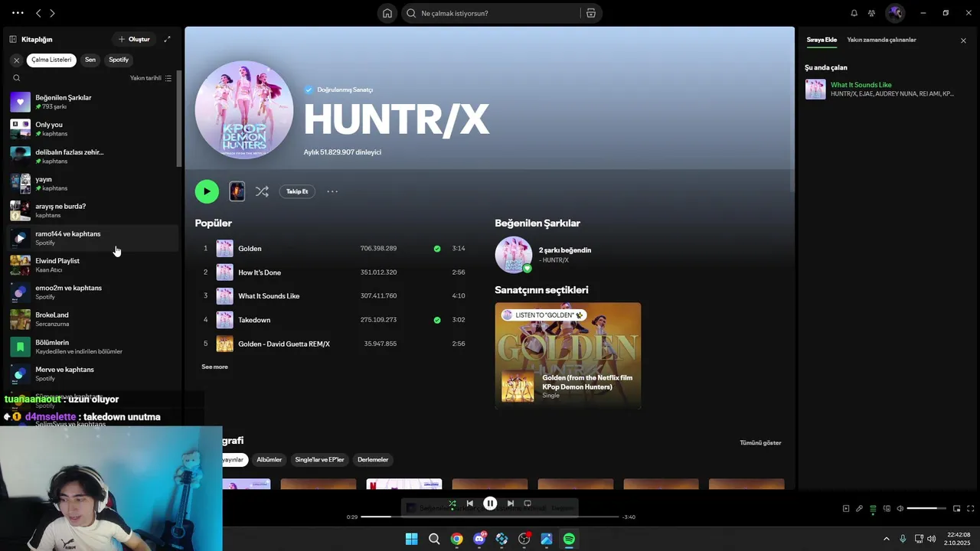
Task: Open 'delibalın fazlası zehir...' playlist
Action: point(93,156)
